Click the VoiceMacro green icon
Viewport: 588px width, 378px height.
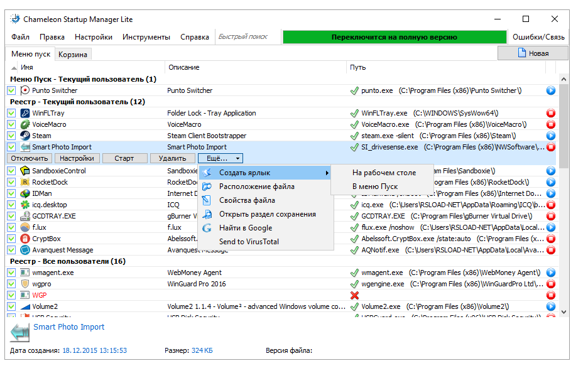coord(24,124)
